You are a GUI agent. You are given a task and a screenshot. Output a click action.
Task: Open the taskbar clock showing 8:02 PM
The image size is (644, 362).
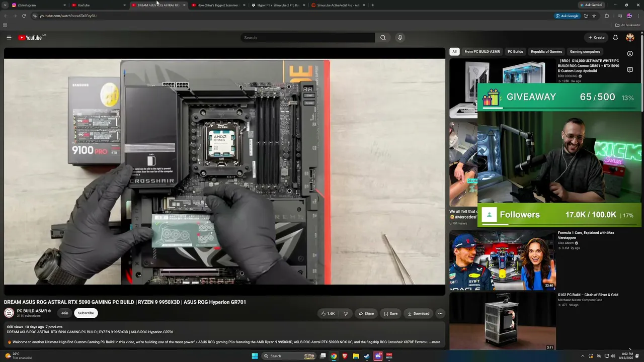coord(626,356)
